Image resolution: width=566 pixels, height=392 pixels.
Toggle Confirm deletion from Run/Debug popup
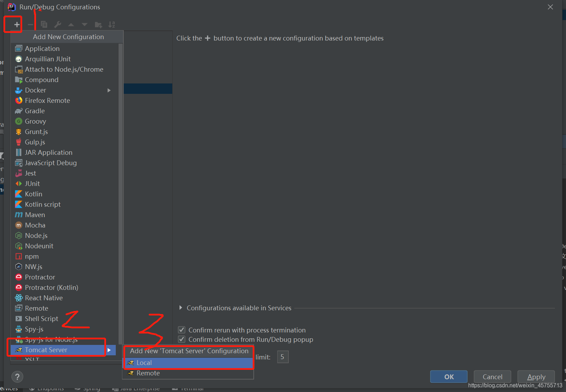[x=181, y=339]
